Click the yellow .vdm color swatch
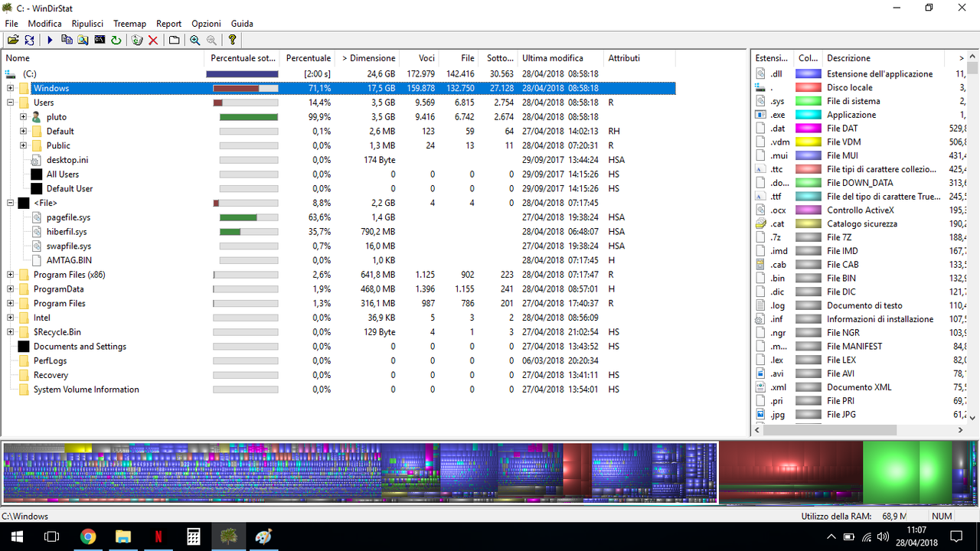 point(808,142)
